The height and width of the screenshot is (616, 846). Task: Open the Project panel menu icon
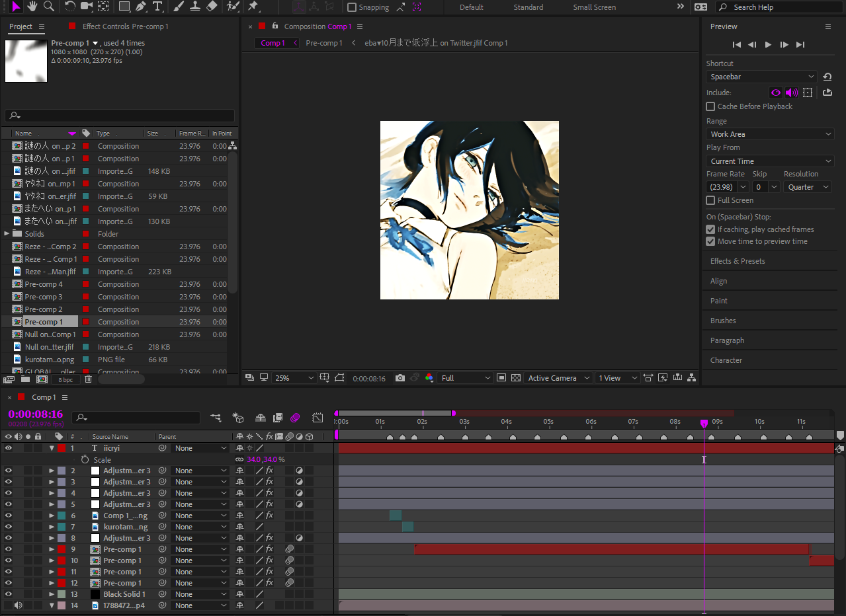pos(42,26)
